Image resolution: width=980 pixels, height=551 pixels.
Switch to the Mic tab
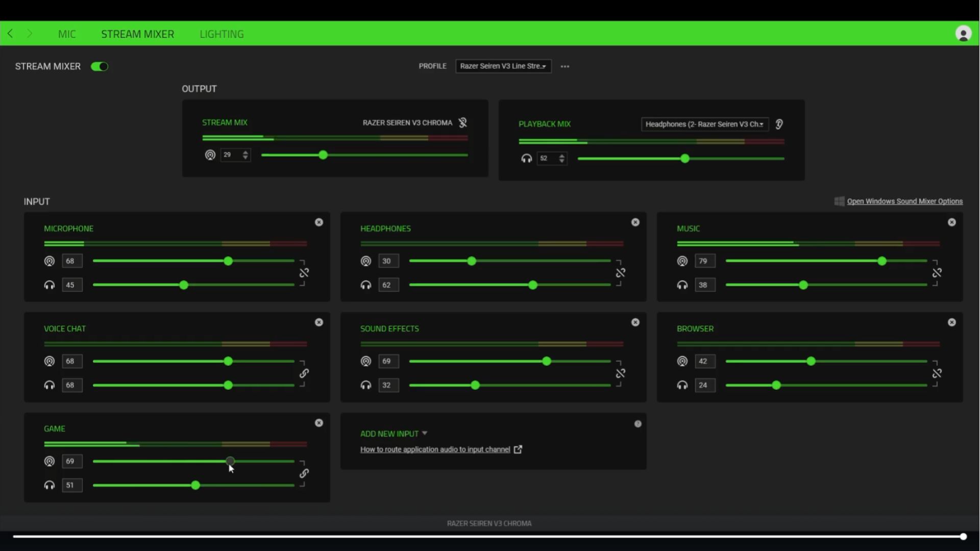coord(67,34)
